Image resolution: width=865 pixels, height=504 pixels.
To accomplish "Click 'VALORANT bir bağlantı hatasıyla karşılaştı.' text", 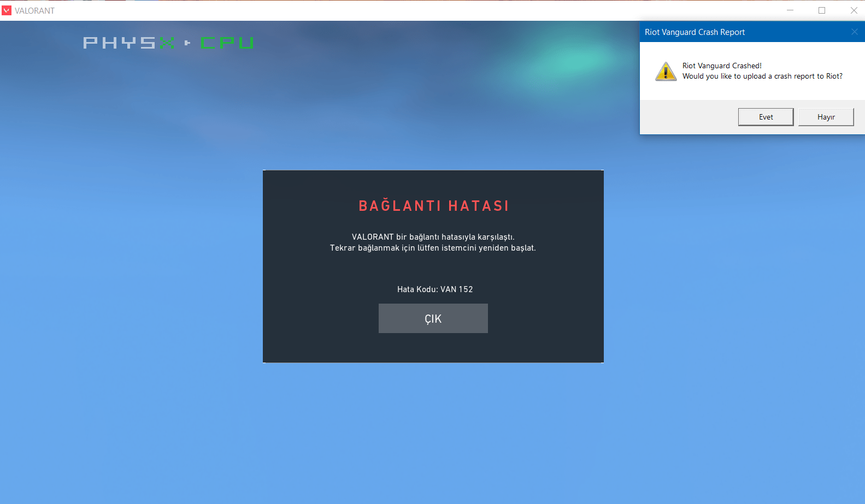I will pos(433,237).
